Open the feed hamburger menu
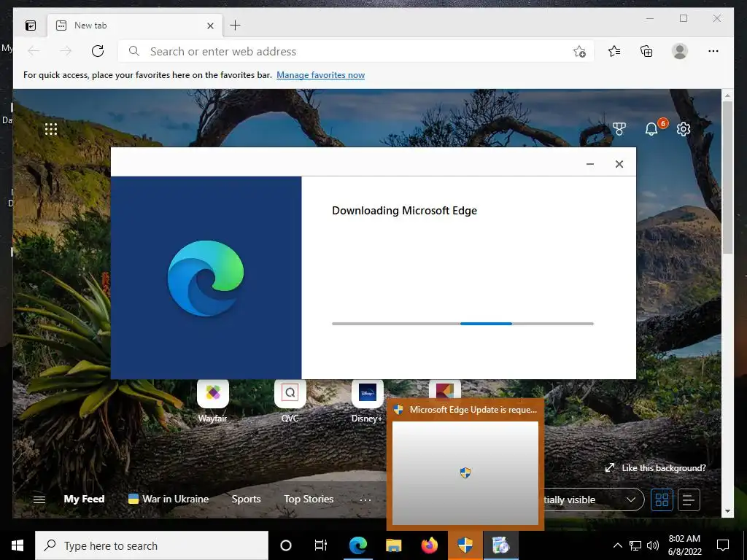 39,499
